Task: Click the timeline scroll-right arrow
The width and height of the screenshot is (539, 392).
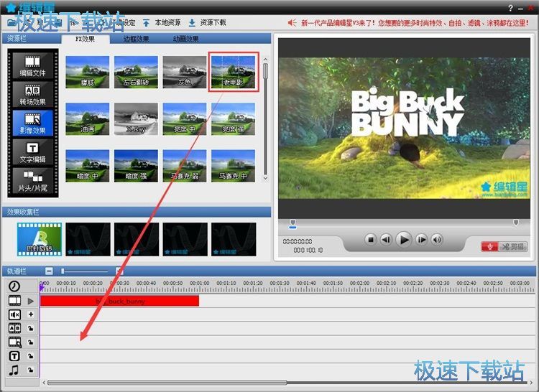Action: (x=532, y=383)
